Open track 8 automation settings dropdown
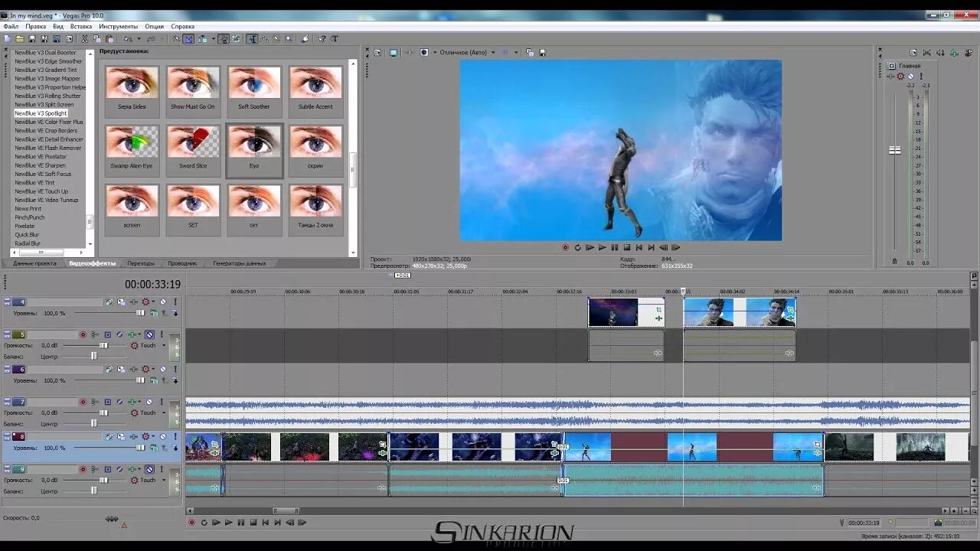 tap(153, 436)
